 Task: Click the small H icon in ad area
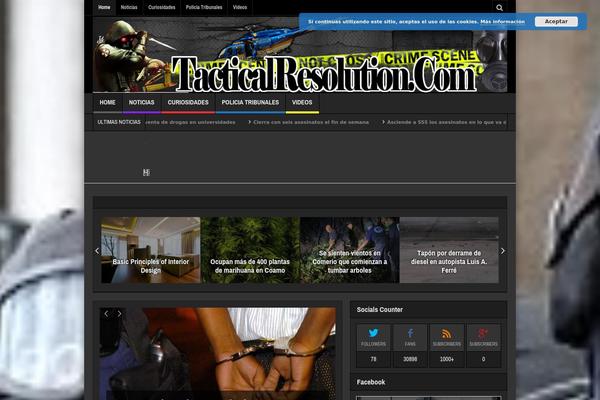point(146,173)
